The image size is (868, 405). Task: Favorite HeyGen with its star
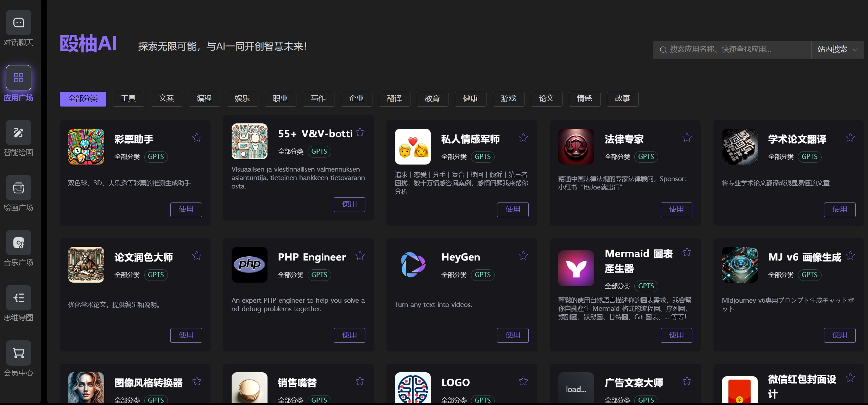coord(523,256)
